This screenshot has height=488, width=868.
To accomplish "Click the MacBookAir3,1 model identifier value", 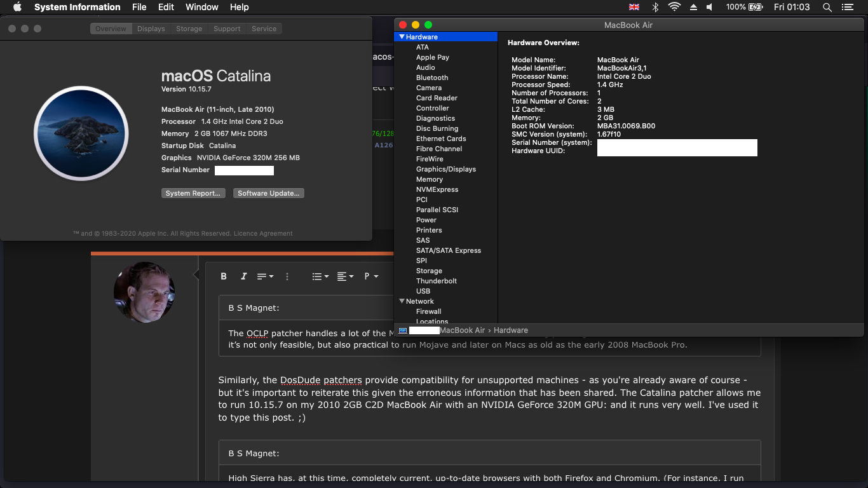I will (622, 68).
